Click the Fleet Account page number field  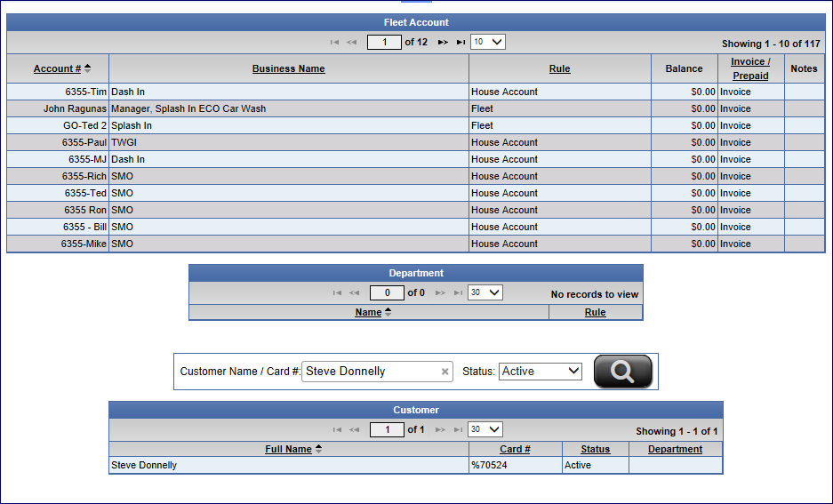(384, 42)
